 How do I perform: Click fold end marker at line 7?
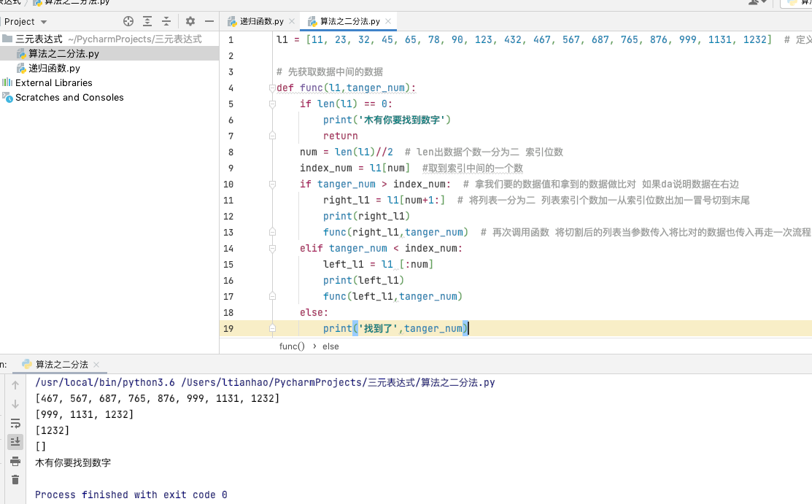pyautogui.click(x=272, y=136)
